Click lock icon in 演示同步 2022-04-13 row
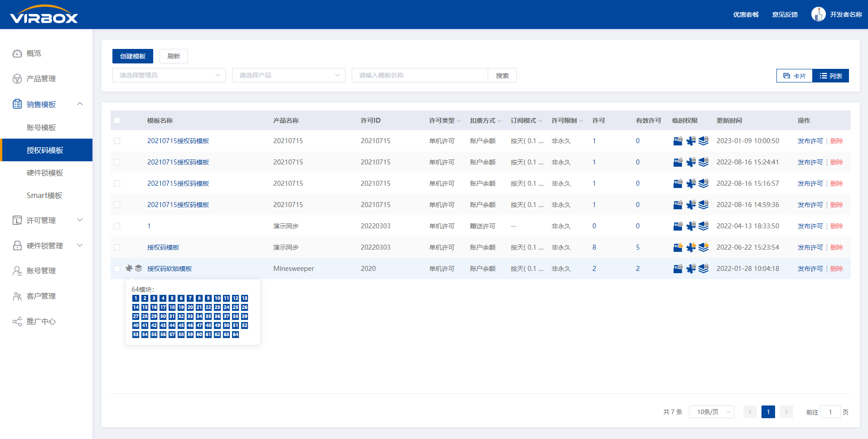Viewport: 868px width, 439px height. coord(678,226)
